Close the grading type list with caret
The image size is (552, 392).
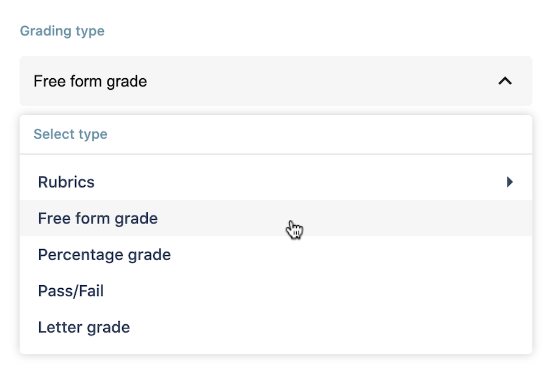coord(505,81)
